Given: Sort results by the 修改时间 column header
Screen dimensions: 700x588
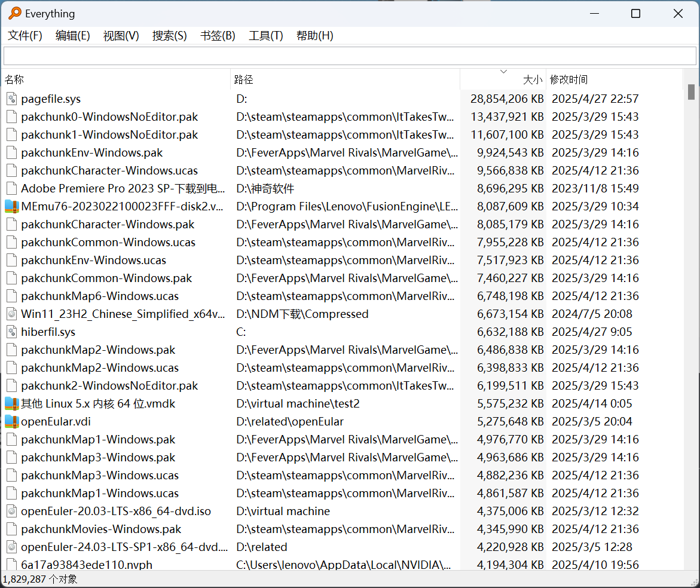Looking at the screenshot, I should 568,79.
